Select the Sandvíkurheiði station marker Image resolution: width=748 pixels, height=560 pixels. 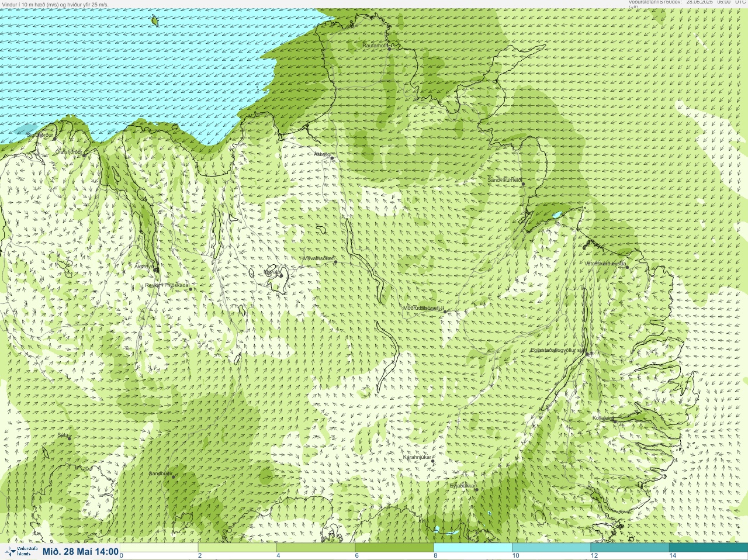click(x=524, y=184)
